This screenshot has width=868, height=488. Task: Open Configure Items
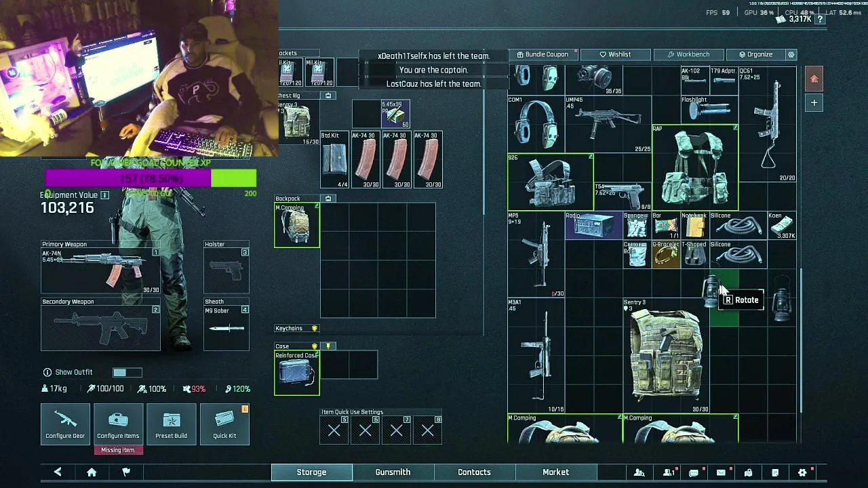[x=118, y=424]
